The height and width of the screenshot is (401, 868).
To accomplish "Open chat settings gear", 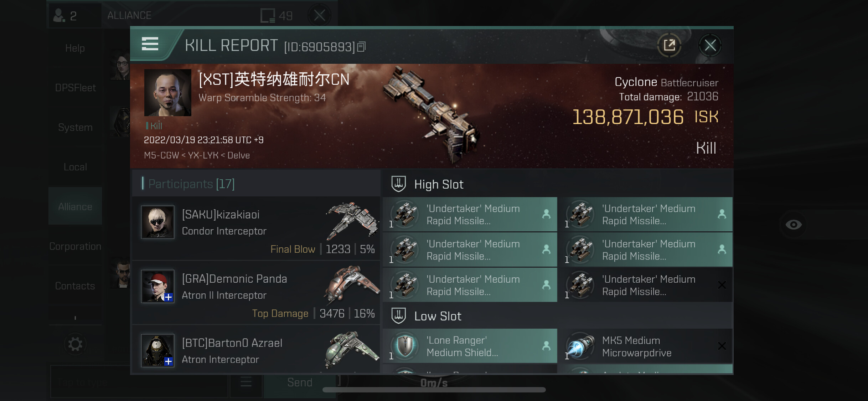I will point(75,344).
